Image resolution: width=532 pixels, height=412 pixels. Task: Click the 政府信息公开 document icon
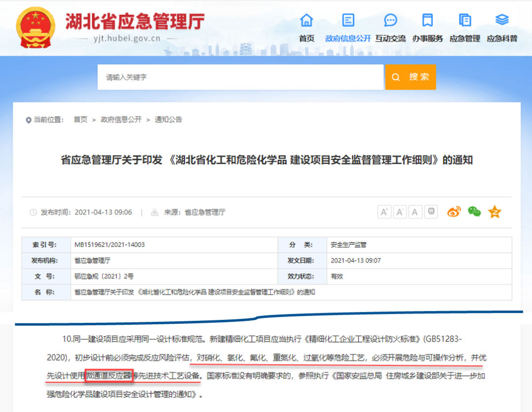click(x=348, y=20)
